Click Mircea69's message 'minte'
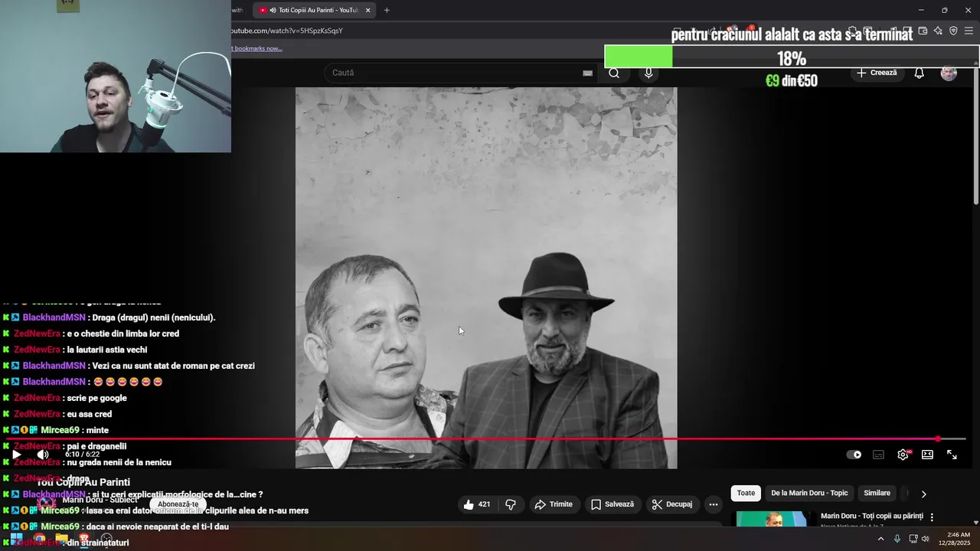The image size is (980, 551). pyautogui.click(x=97, y=430)
